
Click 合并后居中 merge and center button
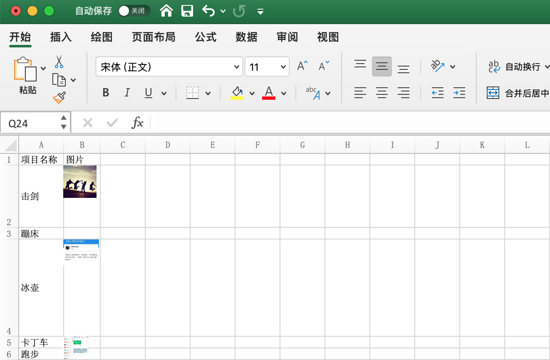pyautogui.click(x=518, y=93)
